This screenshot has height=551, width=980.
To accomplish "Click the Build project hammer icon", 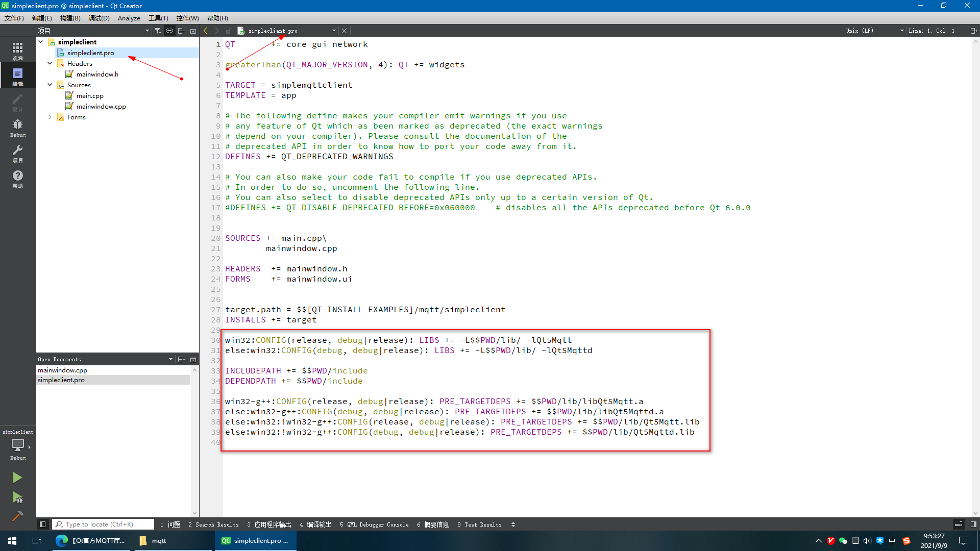I will click(x=17, y=516).
